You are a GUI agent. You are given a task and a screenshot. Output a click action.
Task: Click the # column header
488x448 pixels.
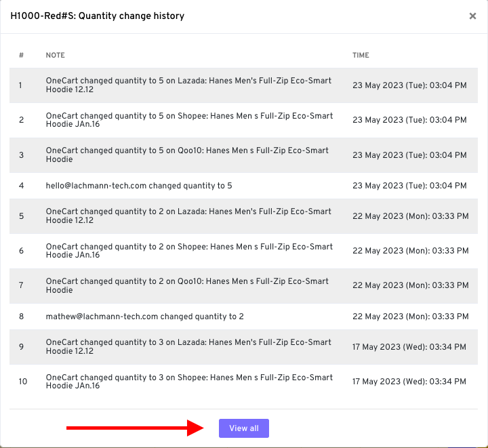(22, 56)
